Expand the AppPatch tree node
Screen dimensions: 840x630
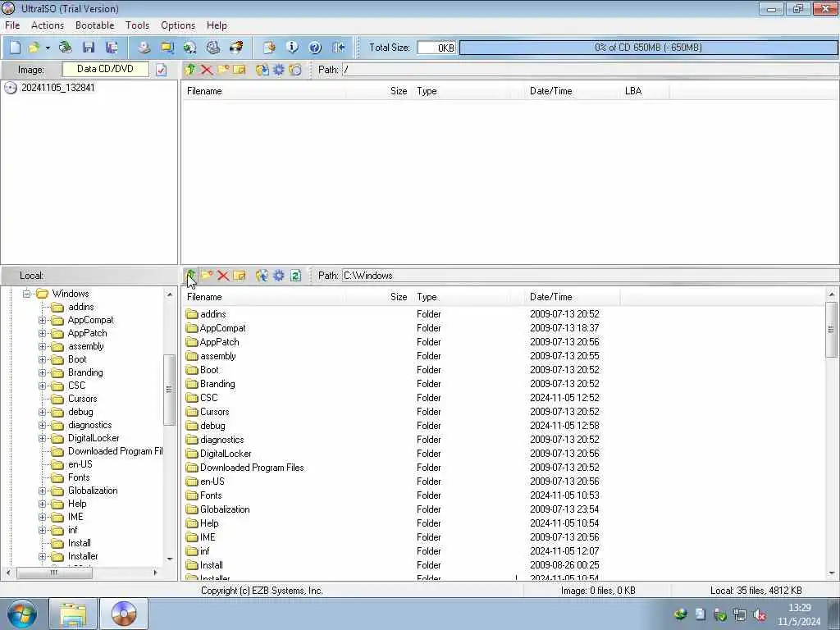[43, 333]
